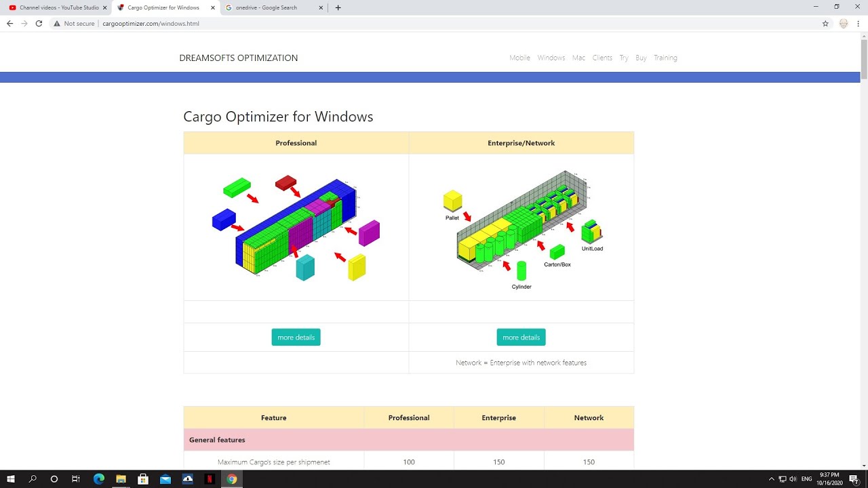Open Netflix from the taskbar
868x488 pixels.
coord(210,479)
